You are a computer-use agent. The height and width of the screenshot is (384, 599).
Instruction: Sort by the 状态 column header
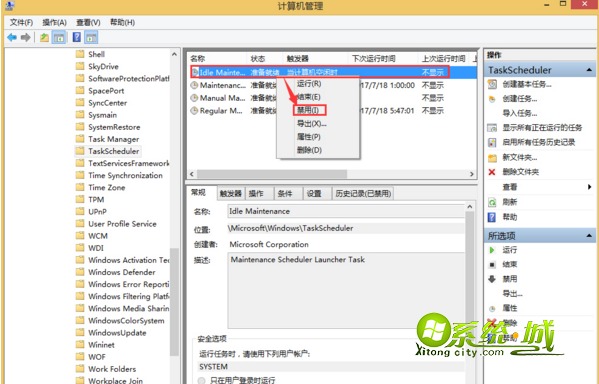click(265, 58)
